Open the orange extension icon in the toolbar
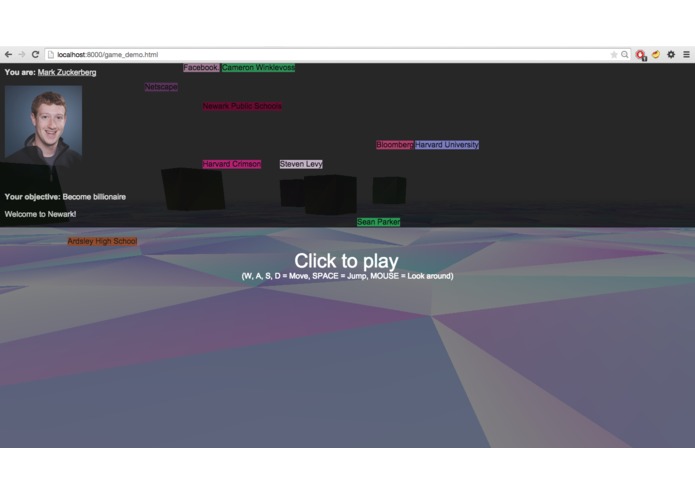The image size is (695, 494). pos(656,54)
